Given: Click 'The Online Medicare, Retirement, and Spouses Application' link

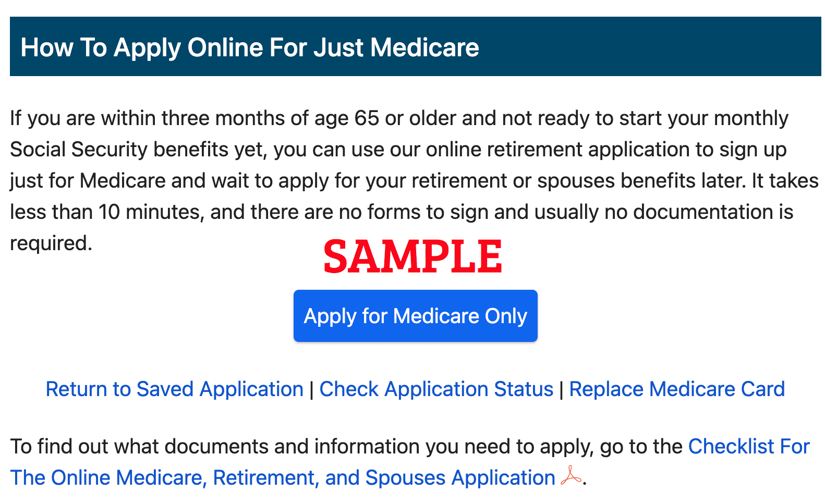Looking at the screenshot, I should (283, 478).
